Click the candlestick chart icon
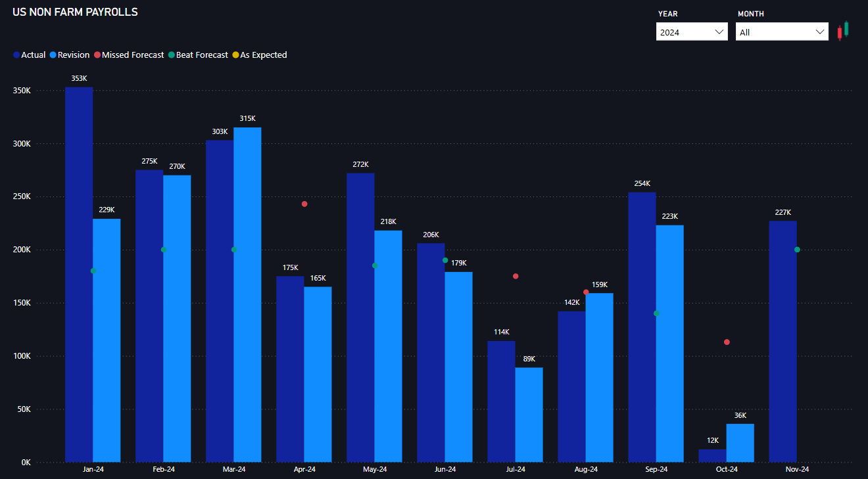This screenshot has height=479, width=868. pos(843,31)
